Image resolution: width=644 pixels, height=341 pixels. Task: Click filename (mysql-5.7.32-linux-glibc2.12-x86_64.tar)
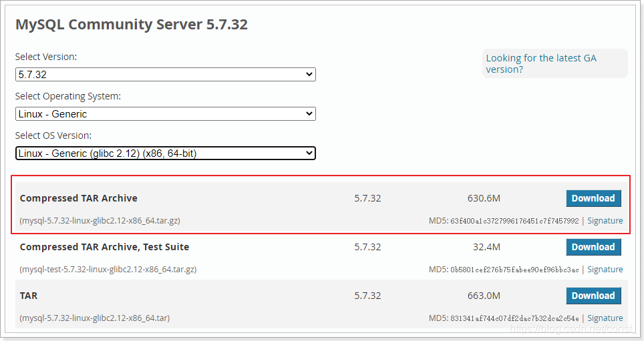click(94, 318)
